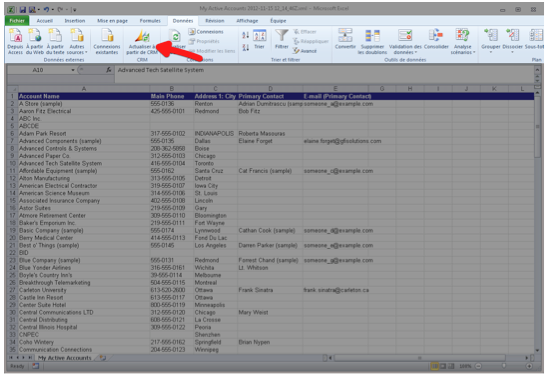The height and width of the screenshot is (377, 550).
Task: Click the Primary Contact header cell
Action: pos(270,96)
